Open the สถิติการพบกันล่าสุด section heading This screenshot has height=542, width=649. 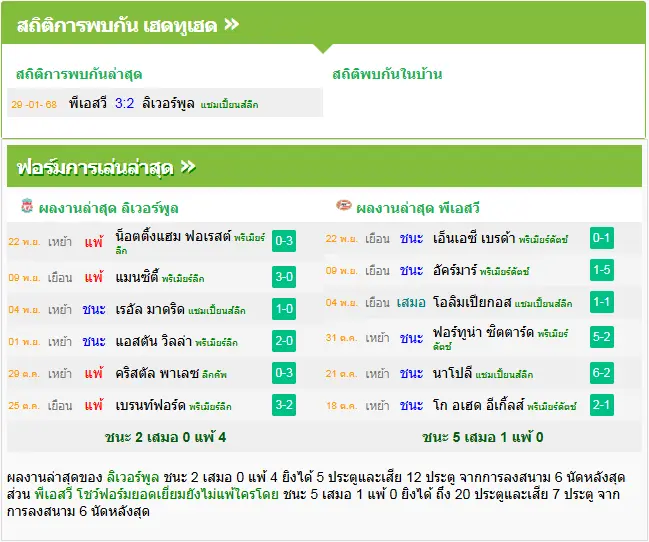[79, 74]
